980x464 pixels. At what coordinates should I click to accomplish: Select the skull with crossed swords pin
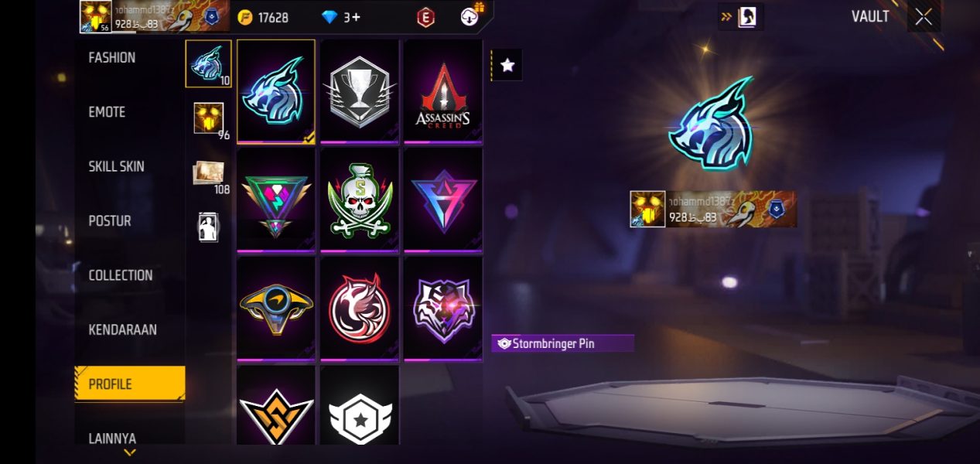coord(360,200)
